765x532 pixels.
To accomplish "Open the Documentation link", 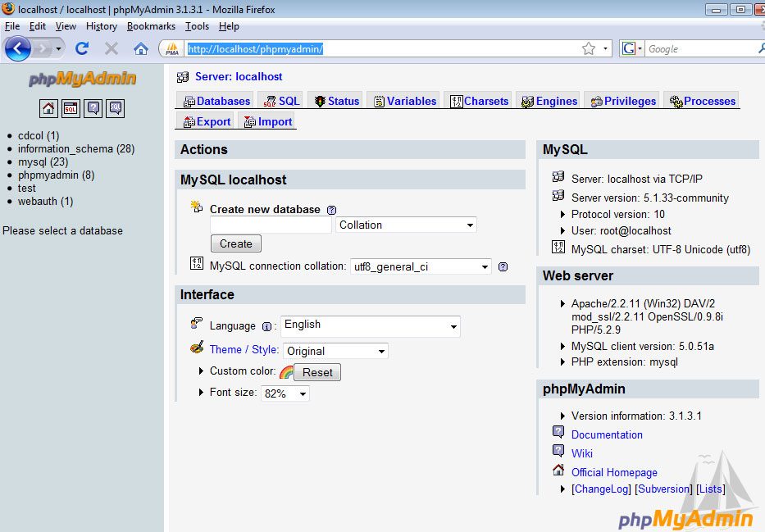I will pos(607,434).
